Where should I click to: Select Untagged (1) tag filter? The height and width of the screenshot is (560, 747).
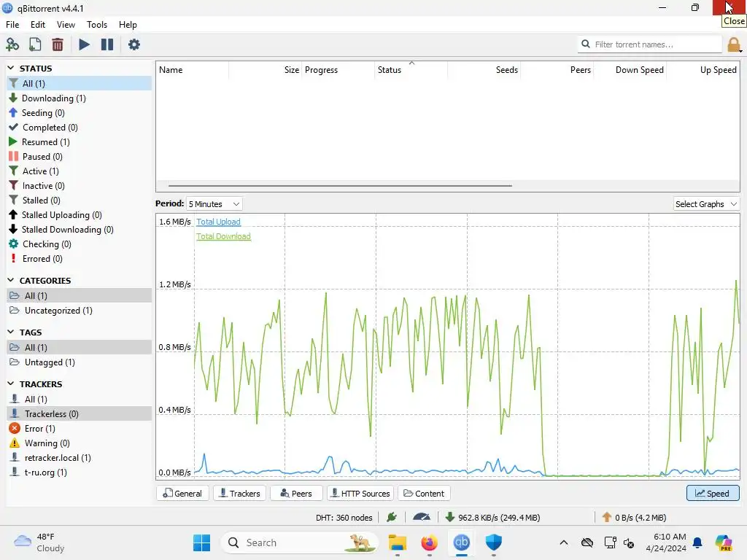[x=79, y=362]
